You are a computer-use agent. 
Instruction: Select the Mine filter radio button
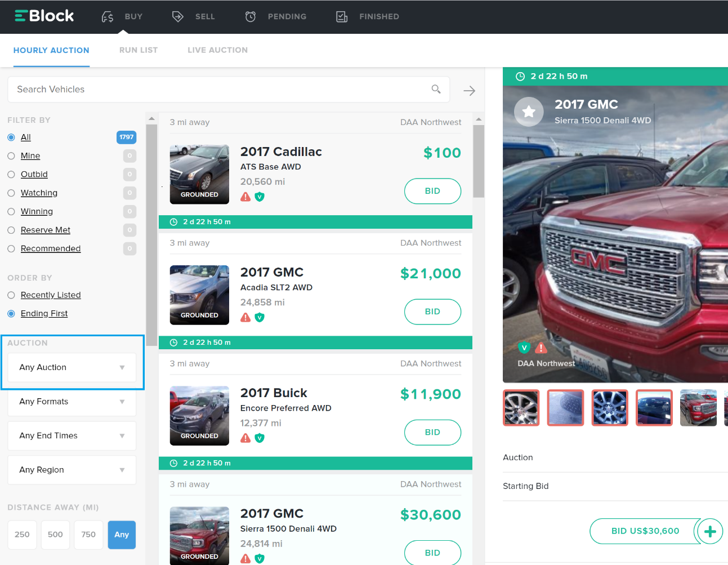[x=11, y=156]
